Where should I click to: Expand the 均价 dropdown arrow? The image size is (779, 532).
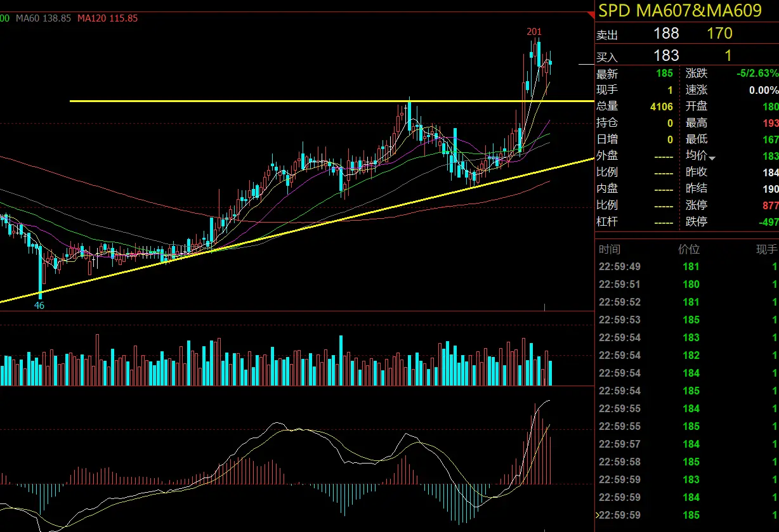(712, 158)
